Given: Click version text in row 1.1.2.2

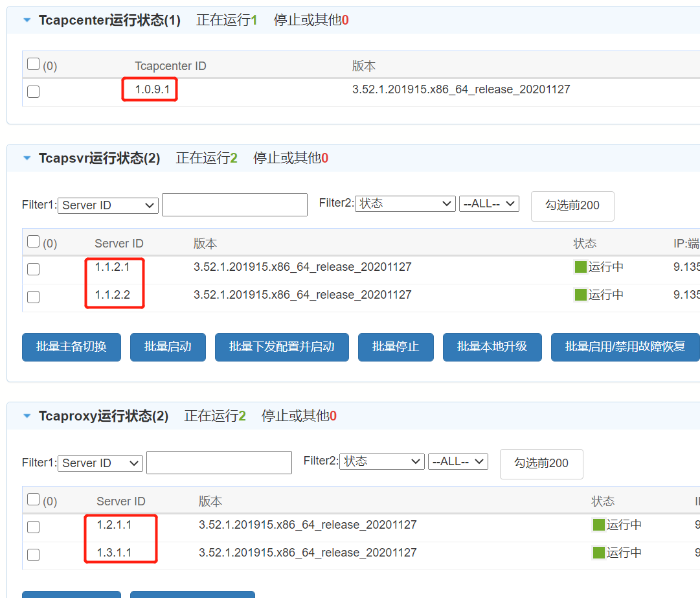Looking at the screenshot, I should point(302,295).
